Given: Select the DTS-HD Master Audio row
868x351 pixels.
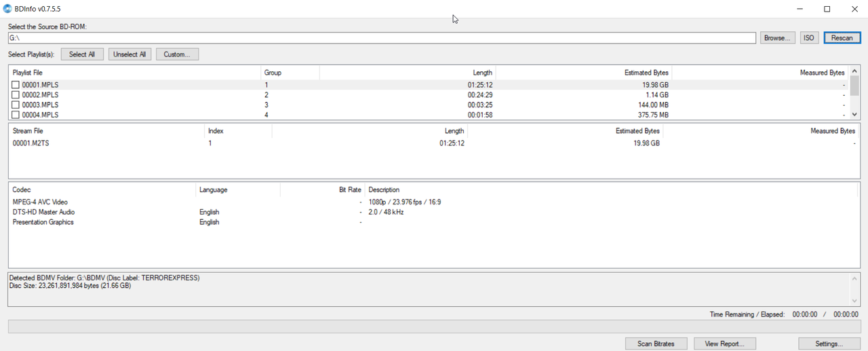Looking at the screenshot, I should tap(434, 212).
